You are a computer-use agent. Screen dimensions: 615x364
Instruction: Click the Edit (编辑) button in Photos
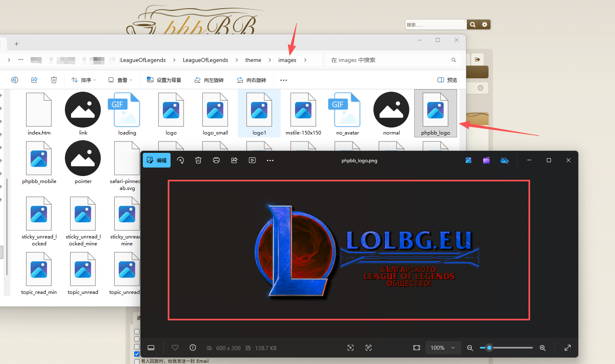(x=157, y=161)
